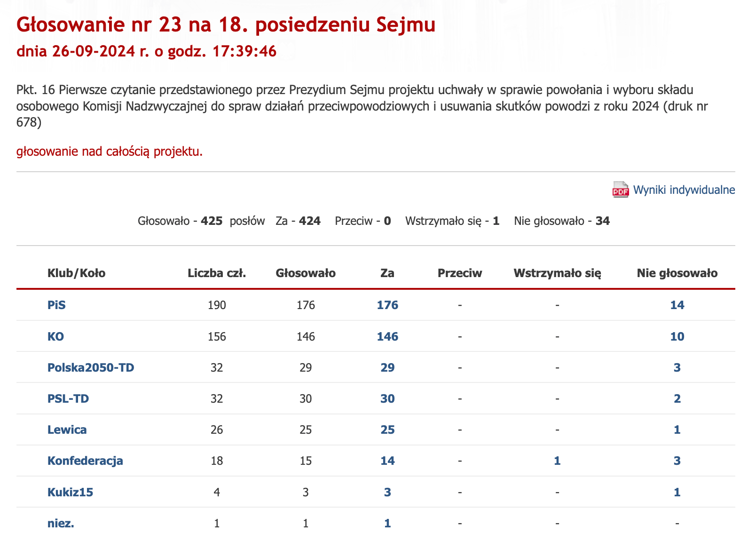Click the Klub/Koło column header

[76, 273]
